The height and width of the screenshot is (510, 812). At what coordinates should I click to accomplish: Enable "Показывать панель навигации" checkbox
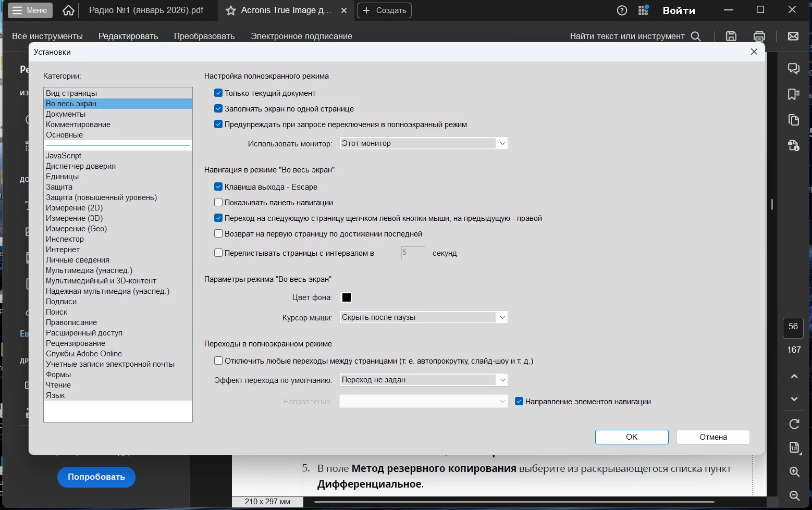219,203
